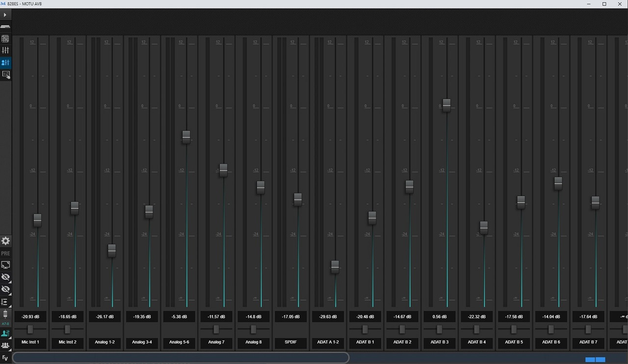The image size is (628, 364).
Task: Select the Mic Inst 1 channel label
Action: [x=30, y=342]
